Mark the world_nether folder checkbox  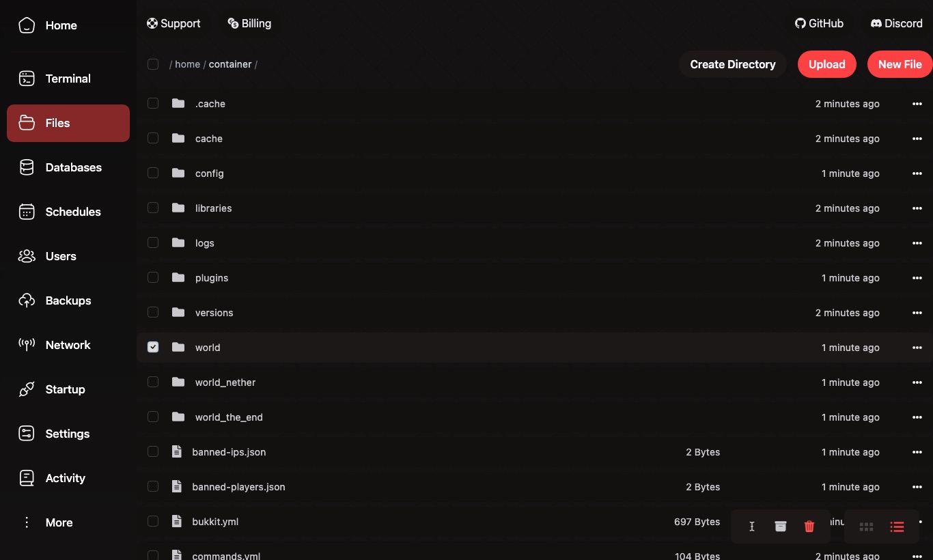click(153, 382)
